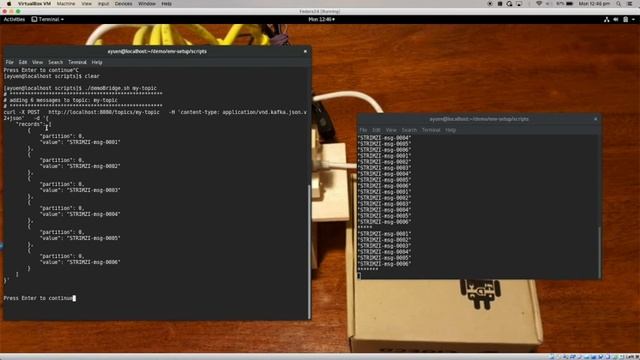This screenshot has height=360, width=640.
Task: Open Help menu in STRIMZI output terminal
Action: tap(450, 130)
